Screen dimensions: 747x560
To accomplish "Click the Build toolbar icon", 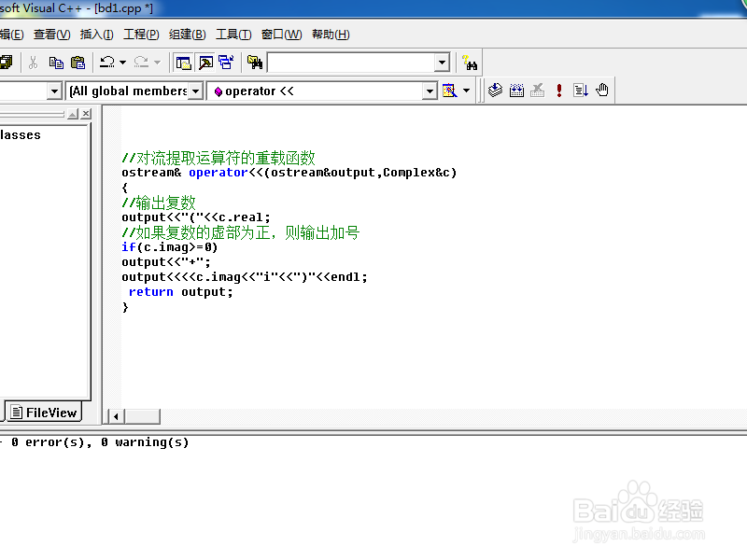I will tap(516, 90).
